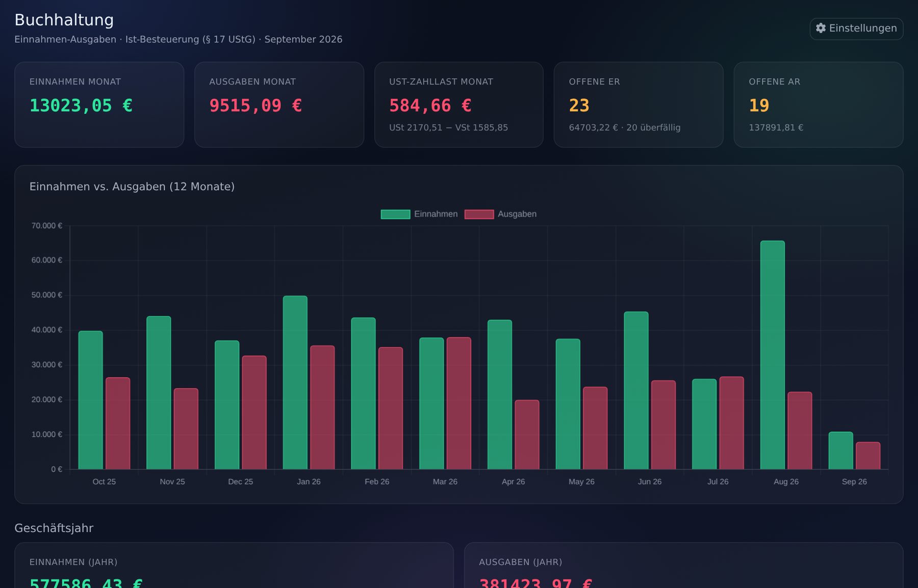This screenshot has width=918, height=588.
Task: Click the Oct 25 Einnahmen bar
Action: tap(90, 400)
